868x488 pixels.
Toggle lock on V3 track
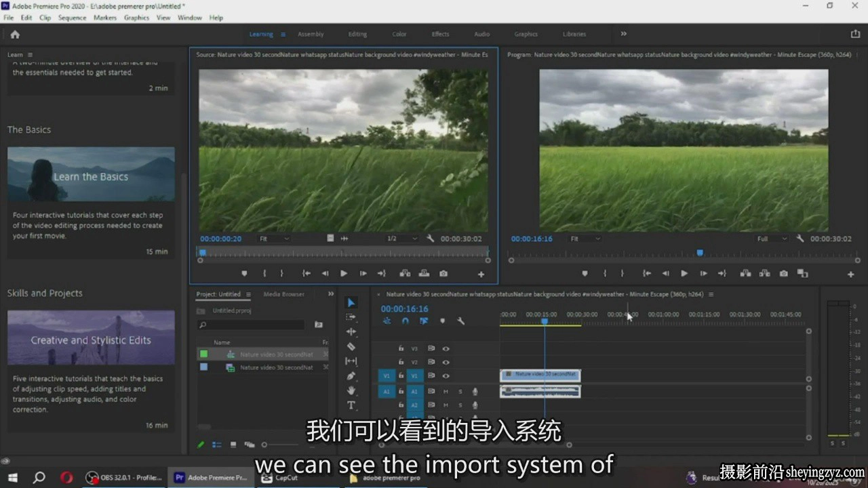click(401, 348)
